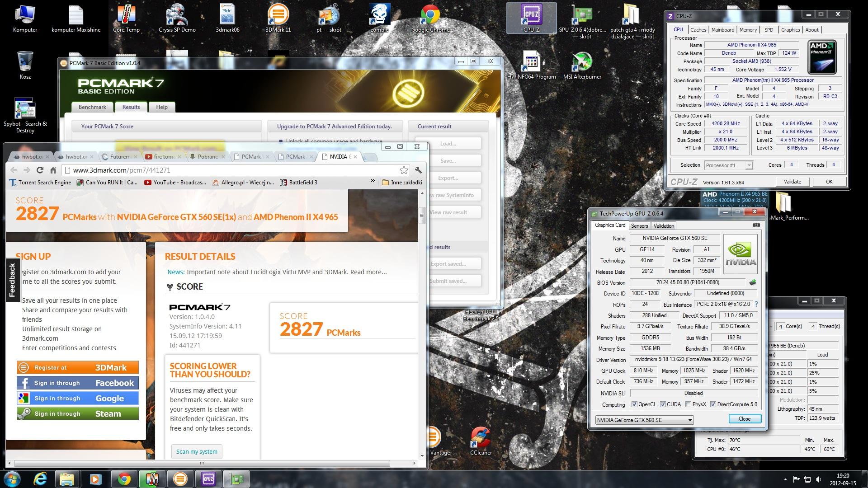Select the CPU-Z desktop icon
The width and height of the screenshot is (868, 488).
tap(531, 19)
